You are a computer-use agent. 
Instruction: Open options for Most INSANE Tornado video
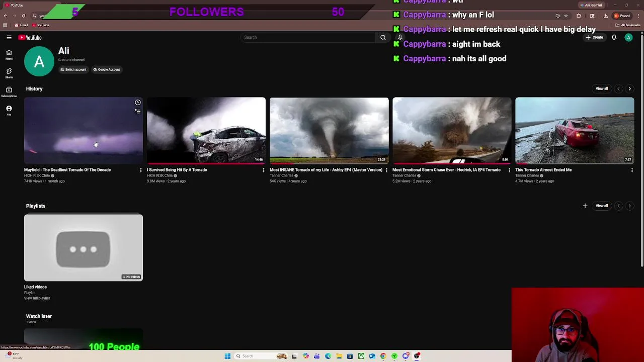coord(386,170)
